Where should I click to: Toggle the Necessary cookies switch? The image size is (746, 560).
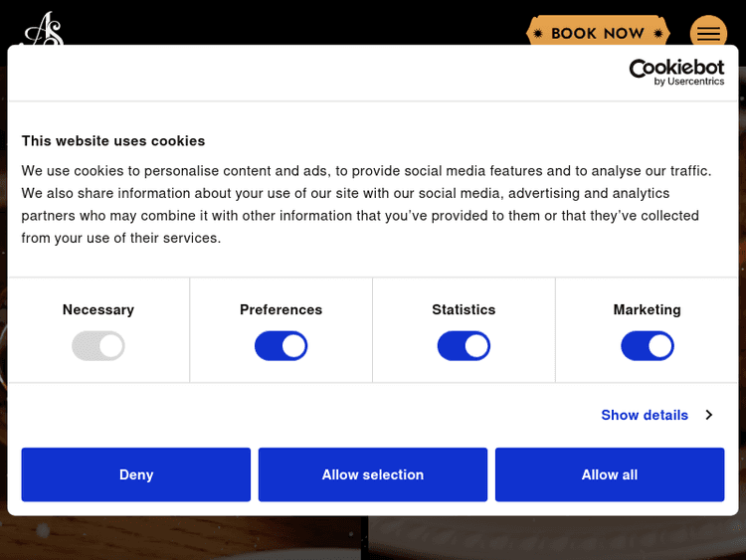[x=98, y=346]
